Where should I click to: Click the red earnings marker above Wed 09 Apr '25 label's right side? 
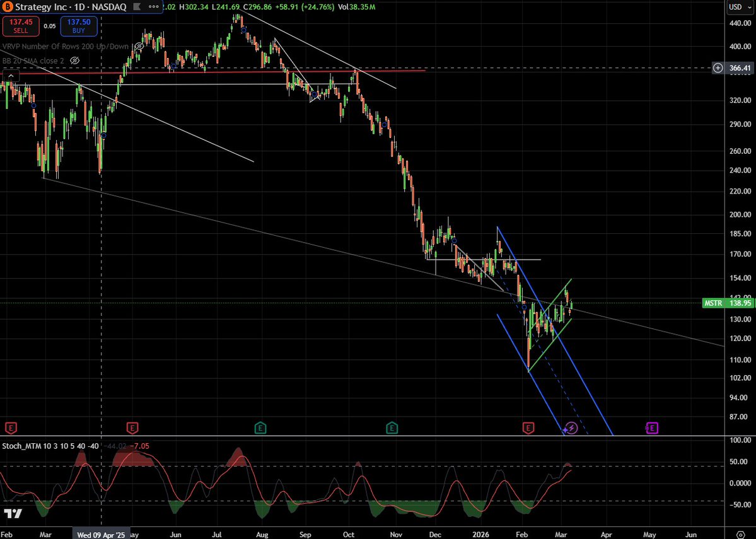click(132, 427)
